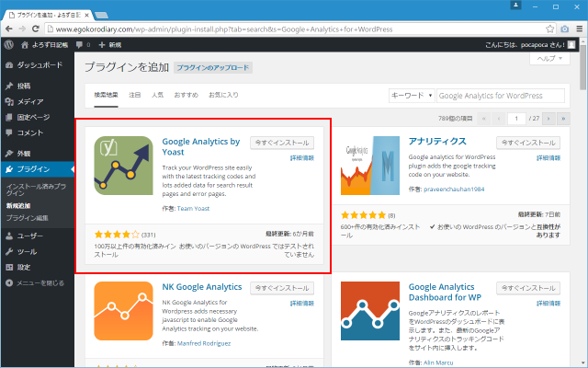
Task: Click the browser back arrow
Action: point(9,29)
